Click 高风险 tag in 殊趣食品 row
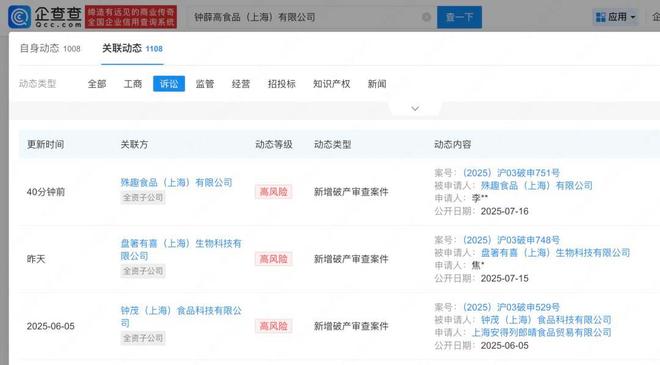Screen dimensions: 660x365 click(x=273, y=192)
